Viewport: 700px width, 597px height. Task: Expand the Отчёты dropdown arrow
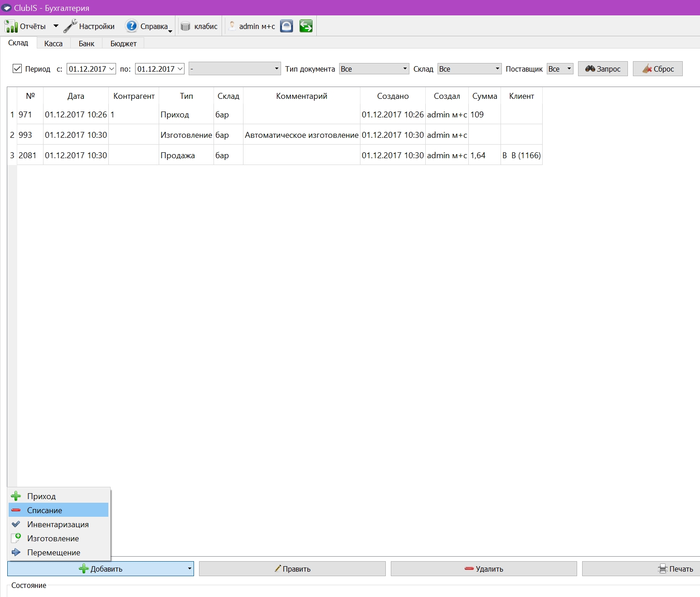click(56, 26)
